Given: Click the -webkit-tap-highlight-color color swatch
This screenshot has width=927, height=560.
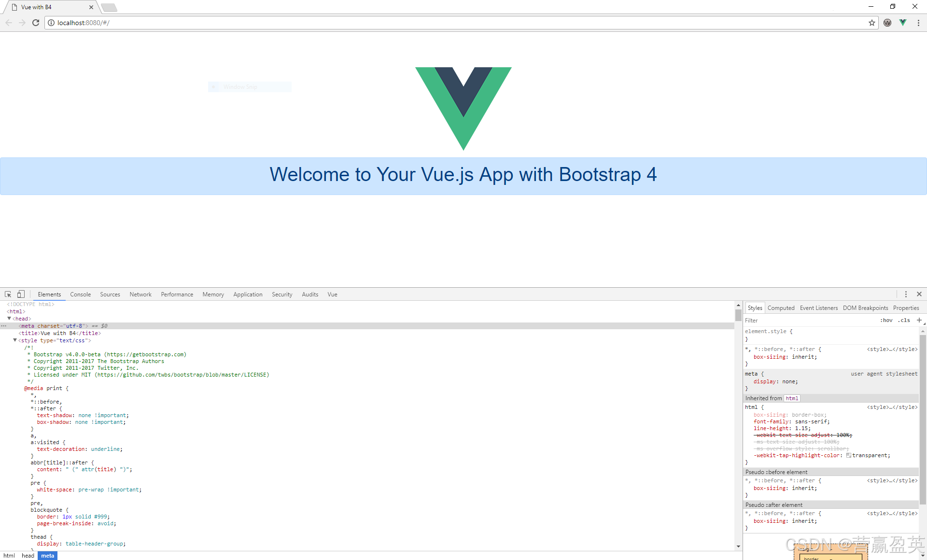Looking at the screenshot, I should pyautogui.click(x=849, y=455).
